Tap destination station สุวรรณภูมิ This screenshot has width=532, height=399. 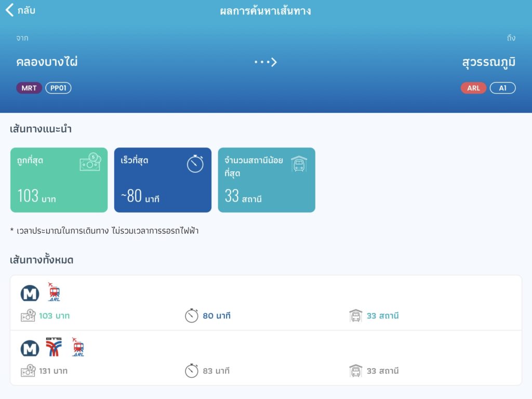tap(489, 62)
